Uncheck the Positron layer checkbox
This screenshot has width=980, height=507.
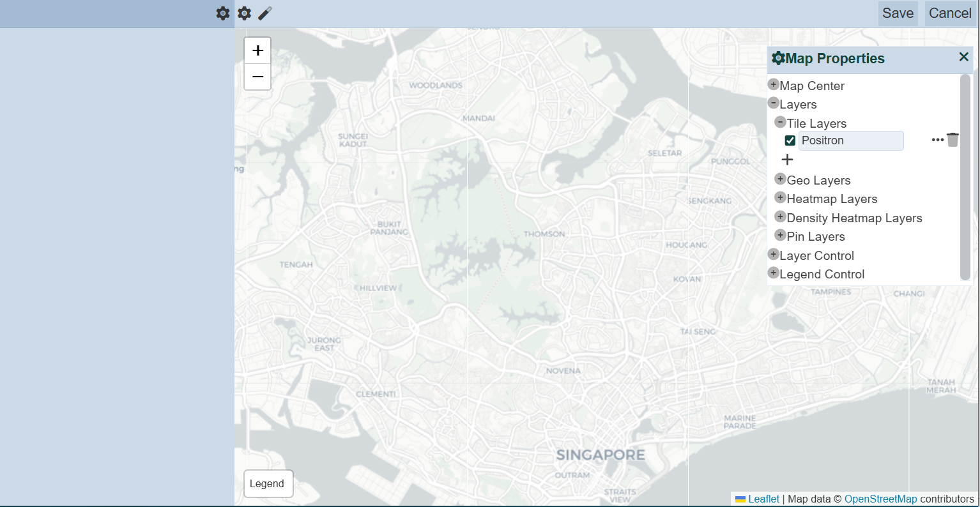pyautogui.click(x=790, y=140)
